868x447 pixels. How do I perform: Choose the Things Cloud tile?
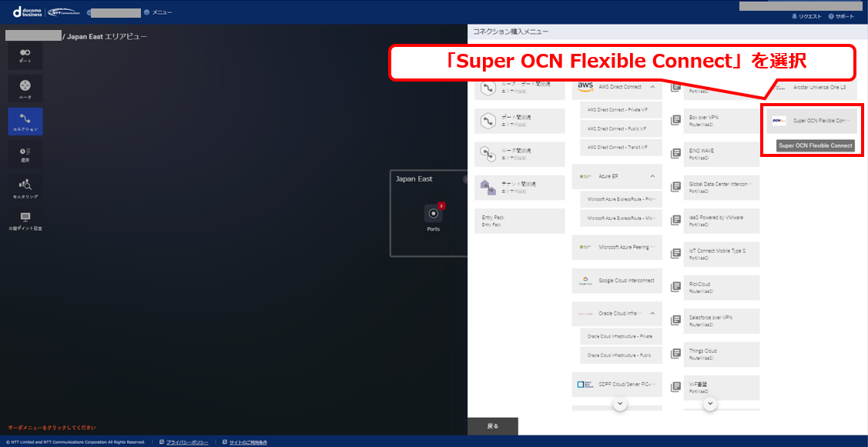pos(722,353)
